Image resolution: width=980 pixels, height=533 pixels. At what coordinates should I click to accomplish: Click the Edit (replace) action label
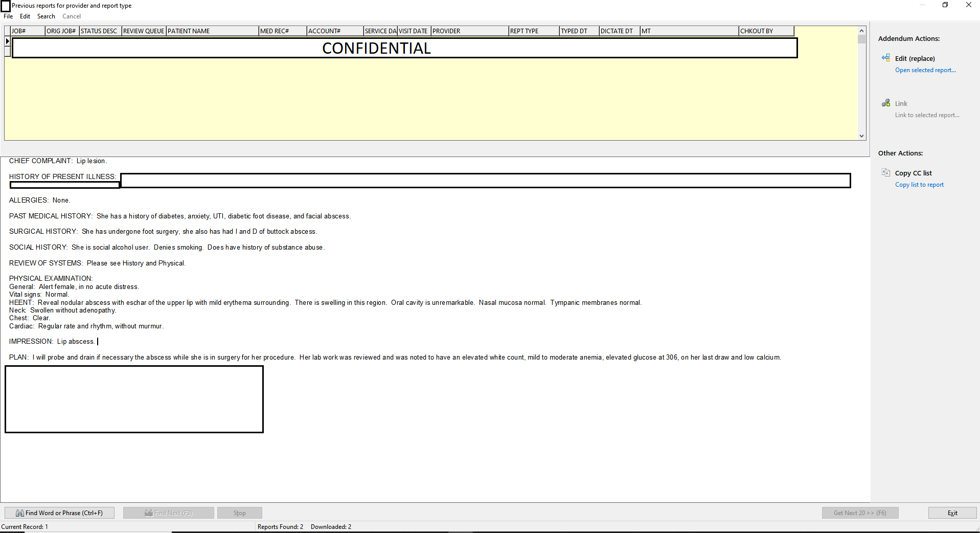coord(915,59)
